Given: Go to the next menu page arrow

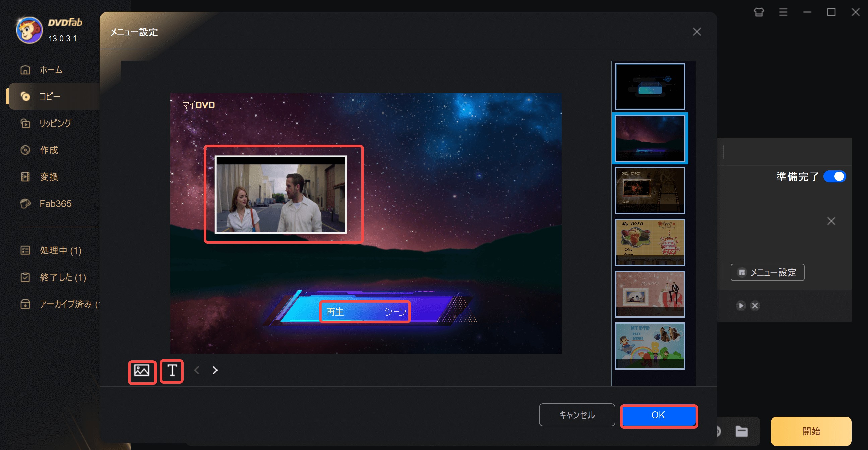Looking at the screenshot, I should pos(215,370).
